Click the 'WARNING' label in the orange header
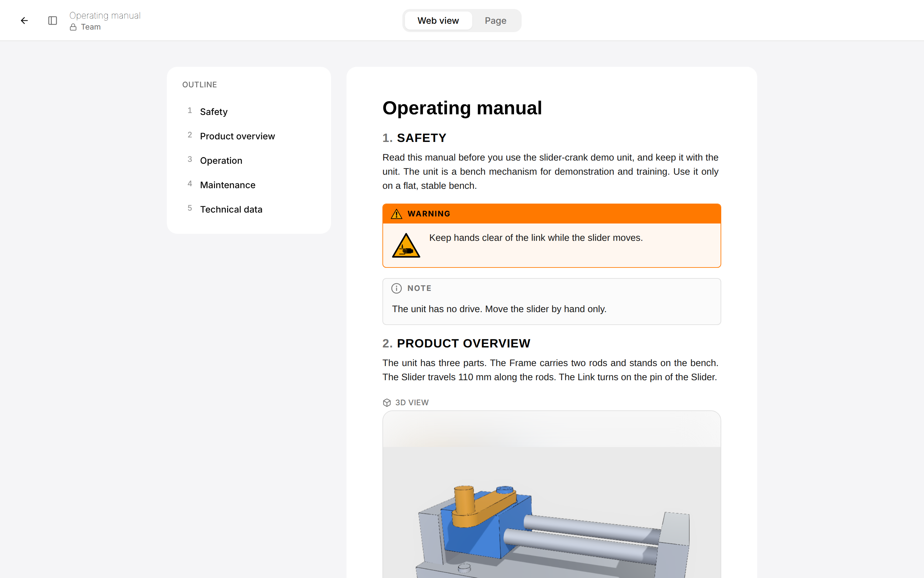The image size is (924, 578). coord(429,214)
